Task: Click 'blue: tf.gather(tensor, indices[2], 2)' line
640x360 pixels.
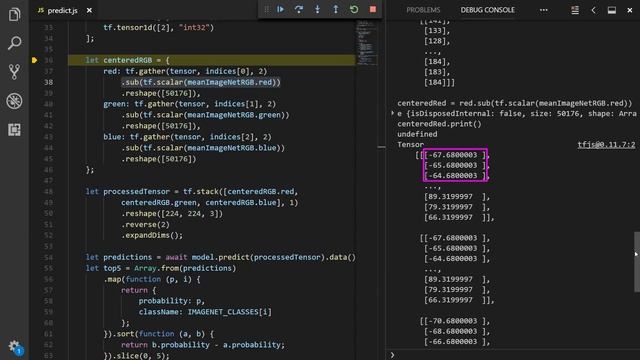Action: (x=187, y=137)
